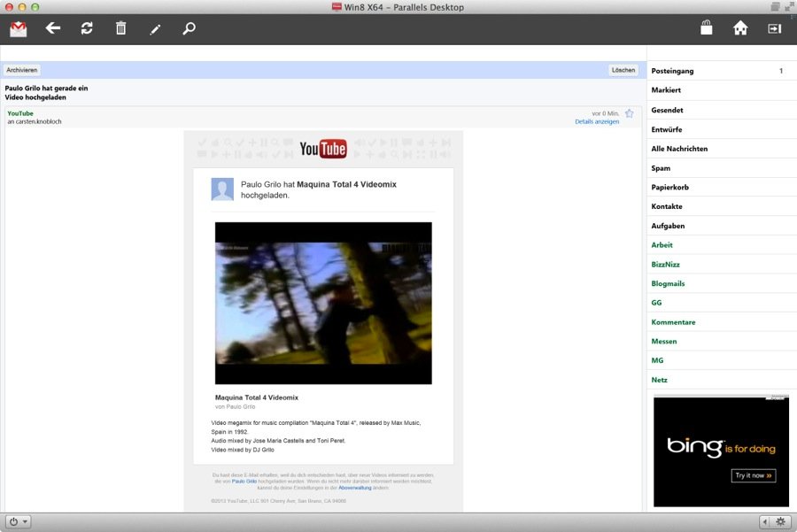Open Kontakte in the sidebar
The image size is (797, 532).
[x=722, y=206]
